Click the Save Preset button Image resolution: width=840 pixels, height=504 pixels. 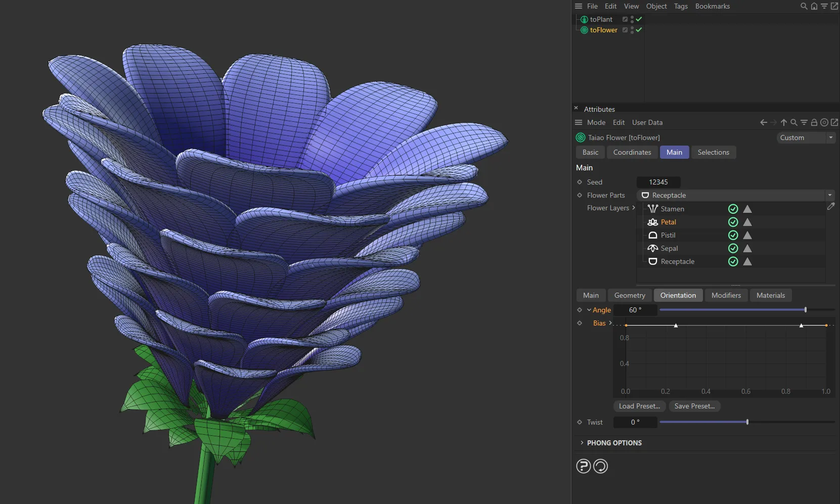(695, 406)
